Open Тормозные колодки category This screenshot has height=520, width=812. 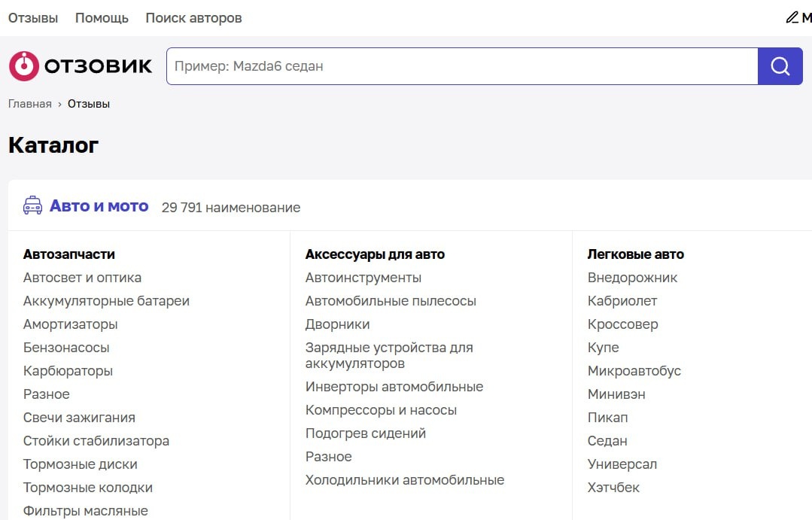tap(88, 488)
